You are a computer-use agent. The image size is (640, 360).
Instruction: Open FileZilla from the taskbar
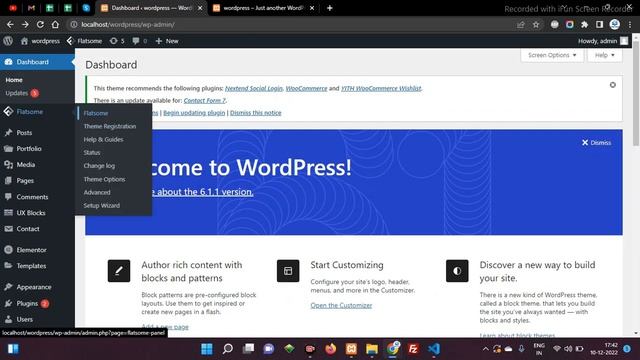(x=413, y=349)
